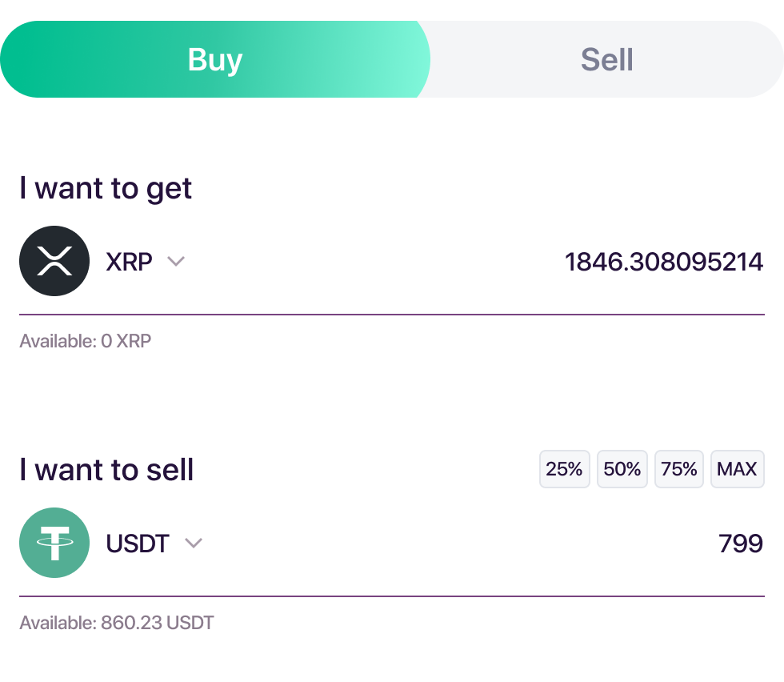Choose the 75% amount shortcut
Viewport: 784px width, 682px height.
coord(679,469)
